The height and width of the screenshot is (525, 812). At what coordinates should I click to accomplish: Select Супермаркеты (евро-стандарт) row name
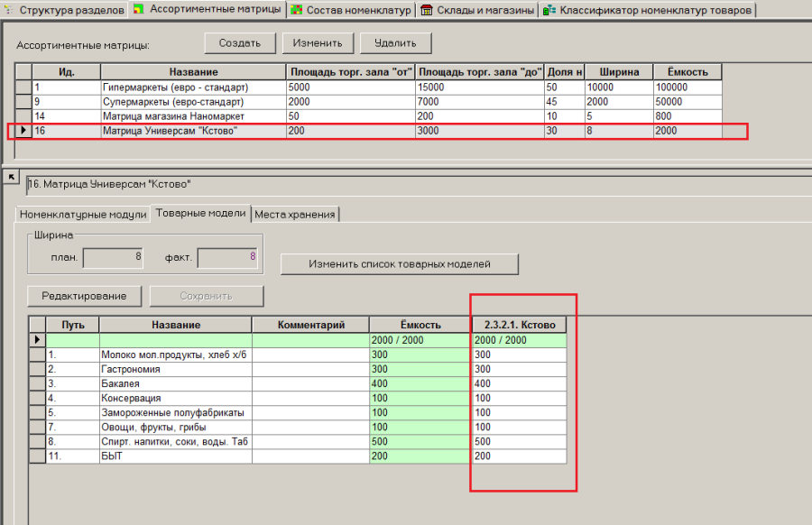(193, 101)
